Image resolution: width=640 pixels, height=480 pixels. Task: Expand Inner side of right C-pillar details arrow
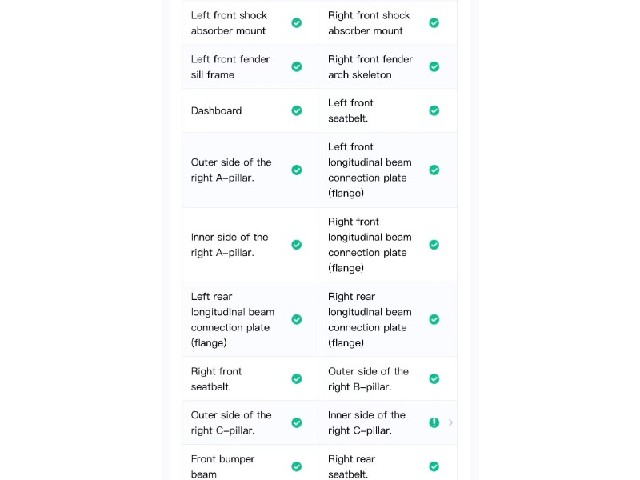451,422
